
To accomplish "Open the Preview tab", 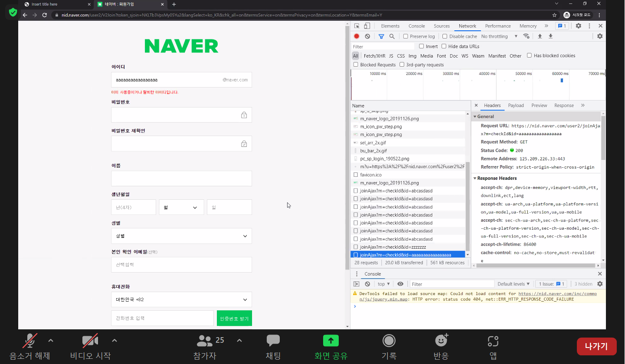I will click(x=539, y=105).
